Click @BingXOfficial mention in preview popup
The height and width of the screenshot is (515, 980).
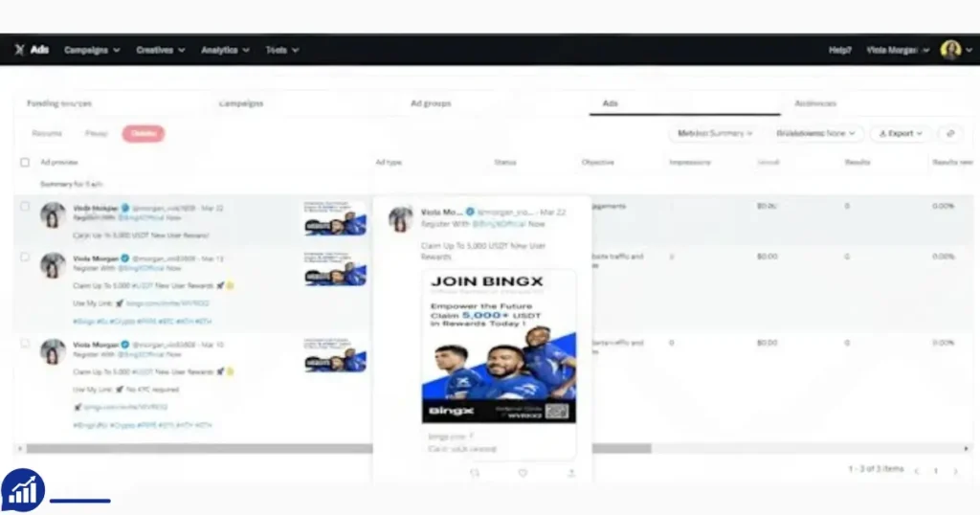click(x=498, y=224)
